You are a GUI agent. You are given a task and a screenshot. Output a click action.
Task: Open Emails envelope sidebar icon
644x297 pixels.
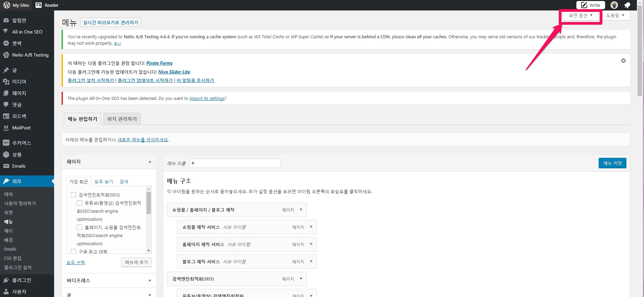6,166
